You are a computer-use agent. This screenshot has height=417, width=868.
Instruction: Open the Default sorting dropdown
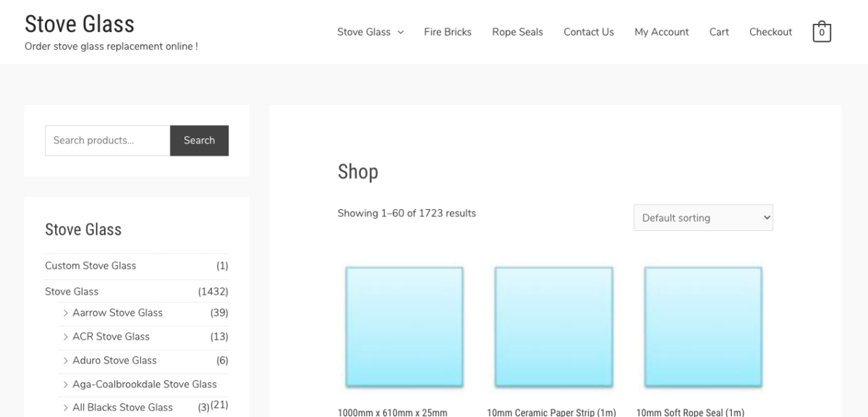(702, 218)
